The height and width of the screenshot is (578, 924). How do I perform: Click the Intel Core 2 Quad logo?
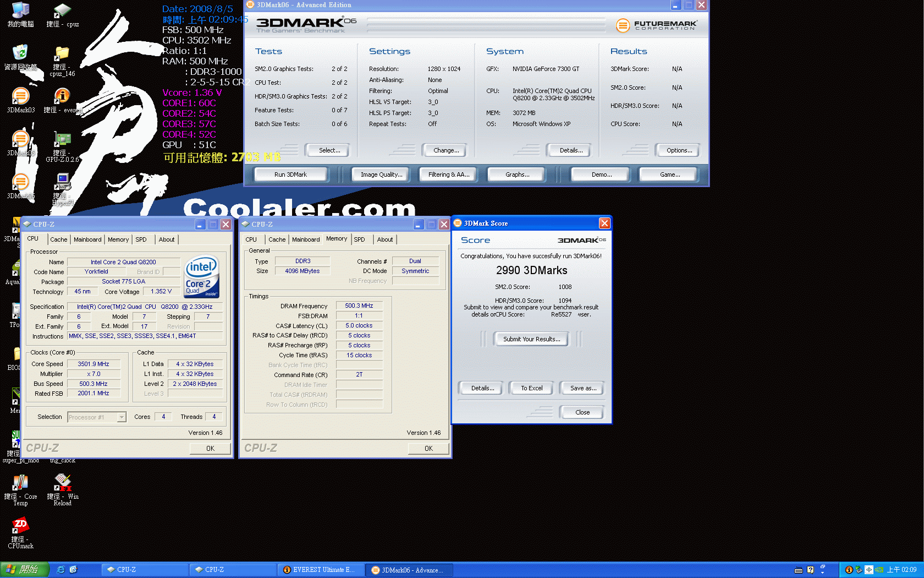tap(201, 277)
